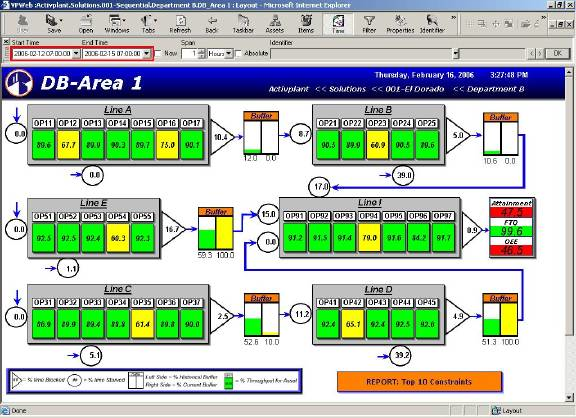576x418 pixels.
Task: Click the Span value field
Action: [x=189, y=54]
